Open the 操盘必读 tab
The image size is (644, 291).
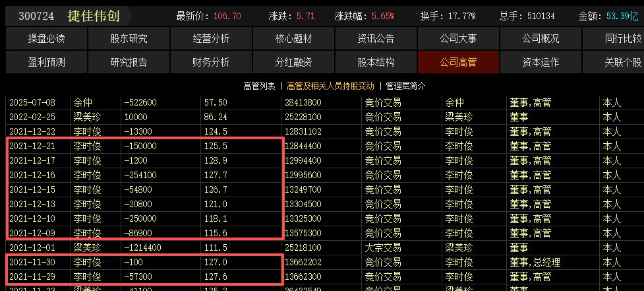point(46,39)
